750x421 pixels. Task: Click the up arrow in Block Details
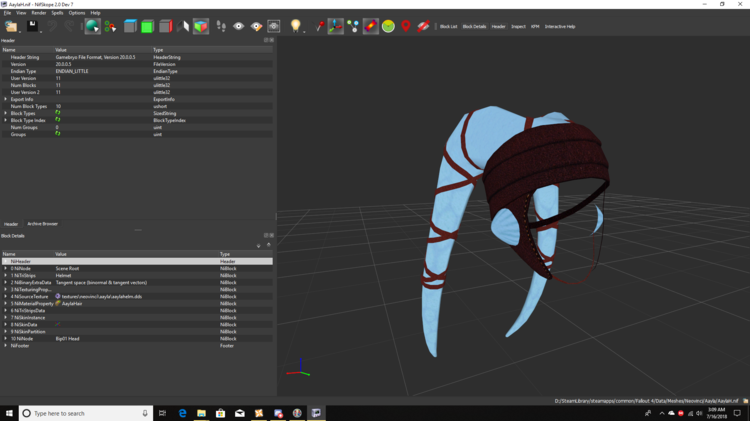(x=269, y=245)
